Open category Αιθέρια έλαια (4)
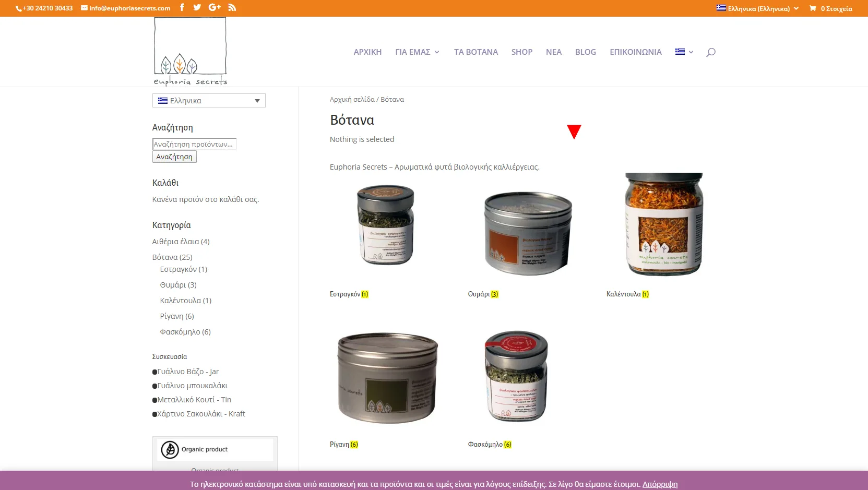The image size is (868, 490). click(181, 242)
